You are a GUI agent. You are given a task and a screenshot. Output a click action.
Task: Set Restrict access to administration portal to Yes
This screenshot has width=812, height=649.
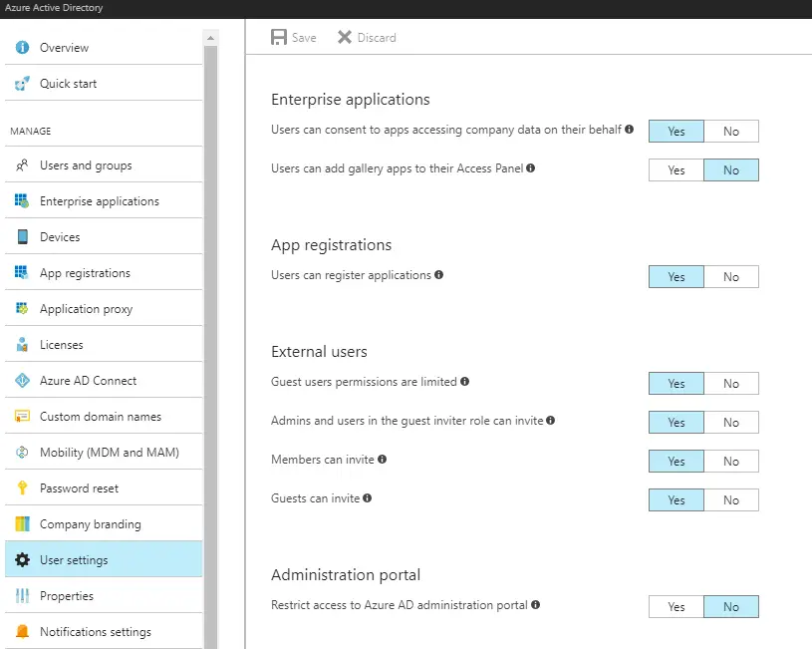677,607
